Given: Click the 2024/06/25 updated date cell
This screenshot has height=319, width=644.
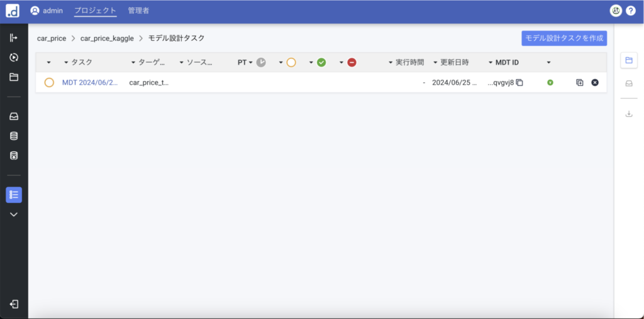Looking at the screenshot, I should (x=455, y=82).
